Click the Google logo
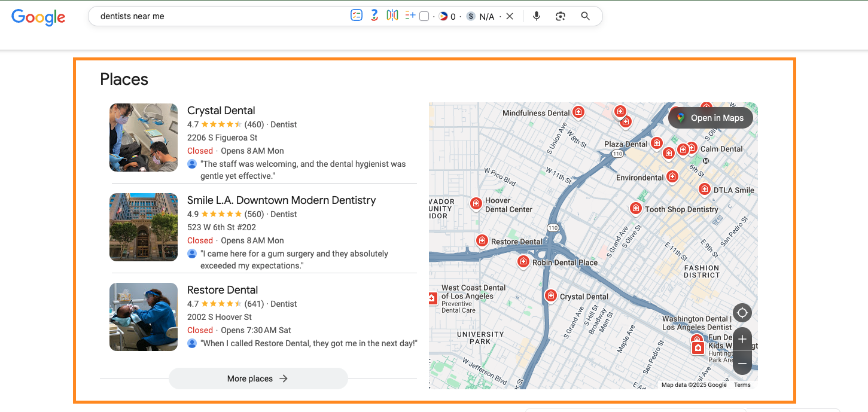This screenshot has width=868, height=412. pos(38,17)
